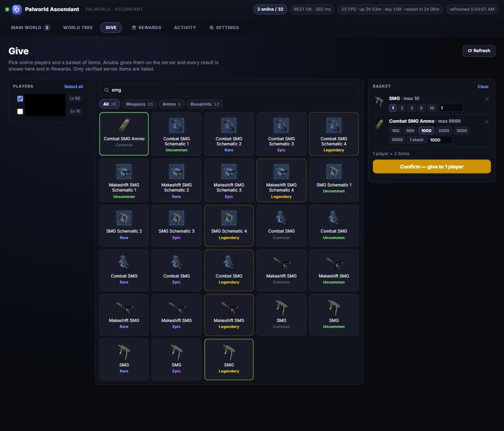Choose the SMG Epic weapon
Screen dimensions: 504x431
click(x=176, y=359)
